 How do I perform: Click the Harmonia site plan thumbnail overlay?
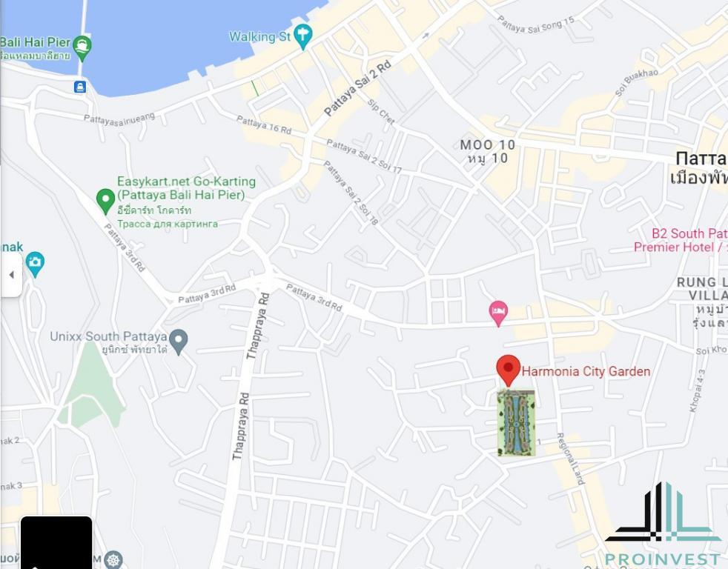[516, 423]
